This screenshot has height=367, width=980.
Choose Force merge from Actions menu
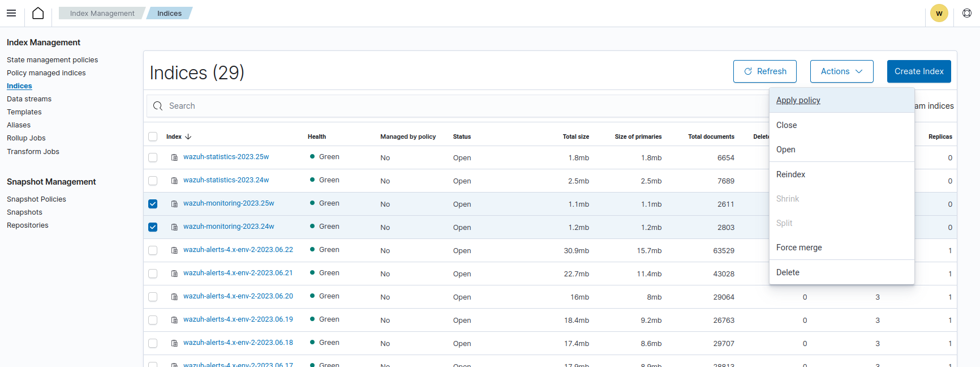tap(841, 247)
